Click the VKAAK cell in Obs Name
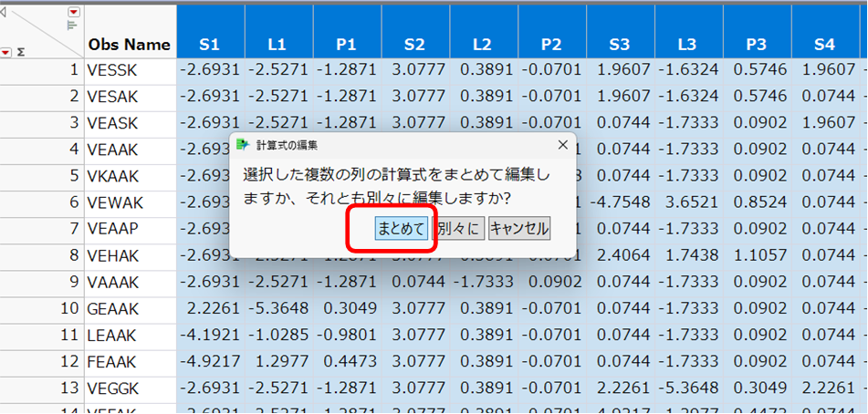Viewport: 868px width, 414px height. click(x=131, y=176)
